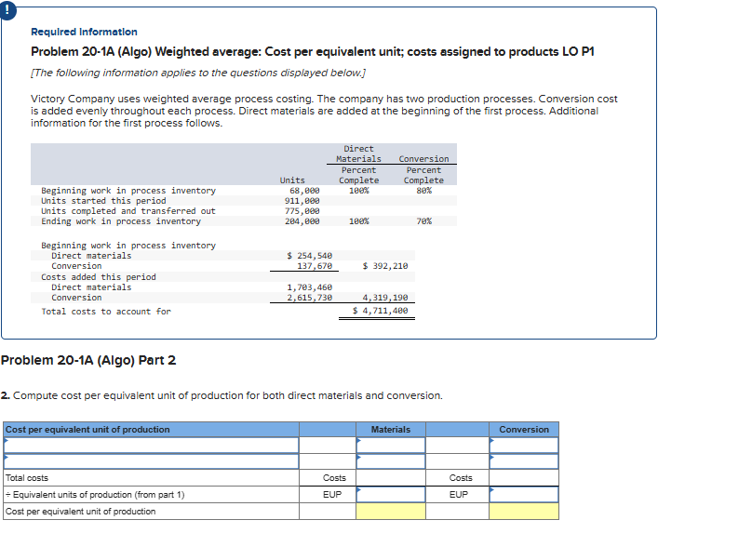Click Conversion total costs cell
This screenshot has height=560, width=752.
(524, 478)
